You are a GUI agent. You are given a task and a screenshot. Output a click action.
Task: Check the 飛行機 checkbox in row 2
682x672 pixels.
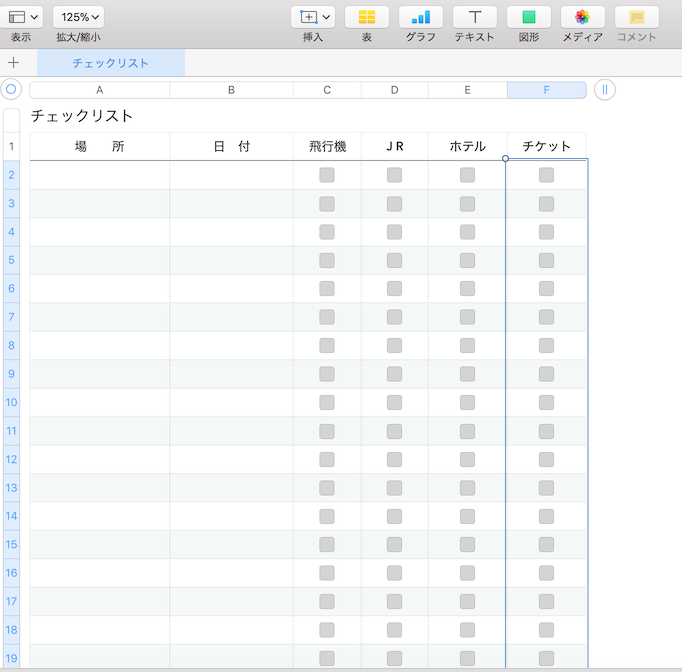(327, 175)
